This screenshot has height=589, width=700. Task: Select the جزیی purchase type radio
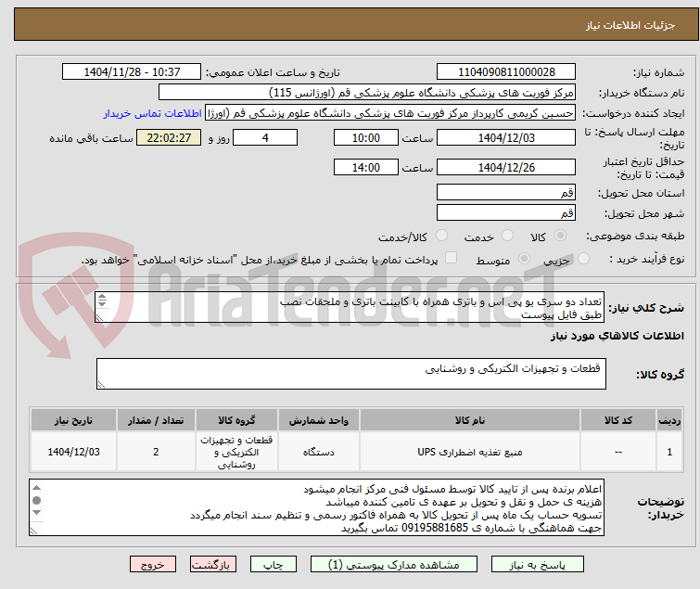pyautogui.click(x=583, y=259)
